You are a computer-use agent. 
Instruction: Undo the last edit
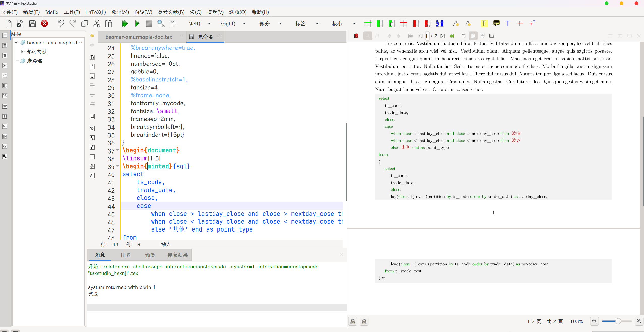coord(61,23)
